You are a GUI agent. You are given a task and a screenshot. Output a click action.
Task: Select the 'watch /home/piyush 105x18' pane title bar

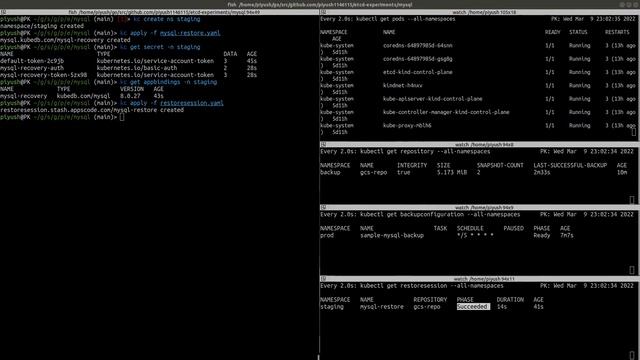tap(480, 12)
